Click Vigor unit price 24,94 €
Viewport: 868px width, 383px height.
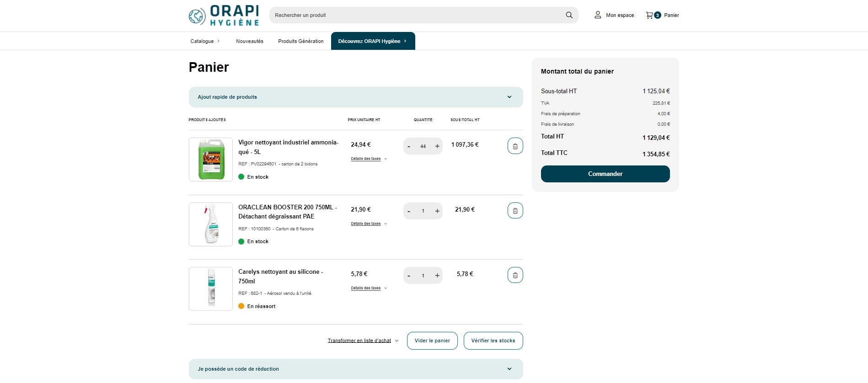[x=361, y=144]
